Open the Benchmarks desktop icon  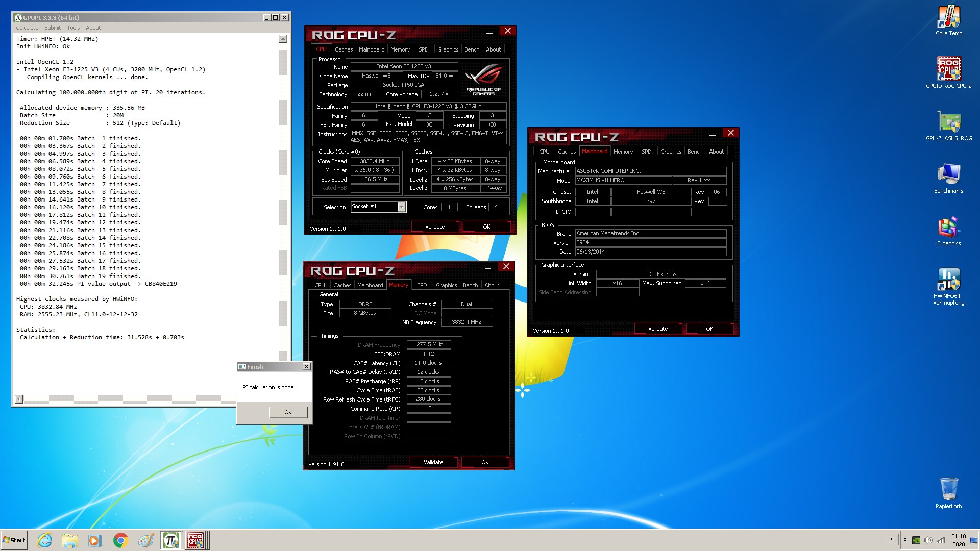tap(948, 178)
